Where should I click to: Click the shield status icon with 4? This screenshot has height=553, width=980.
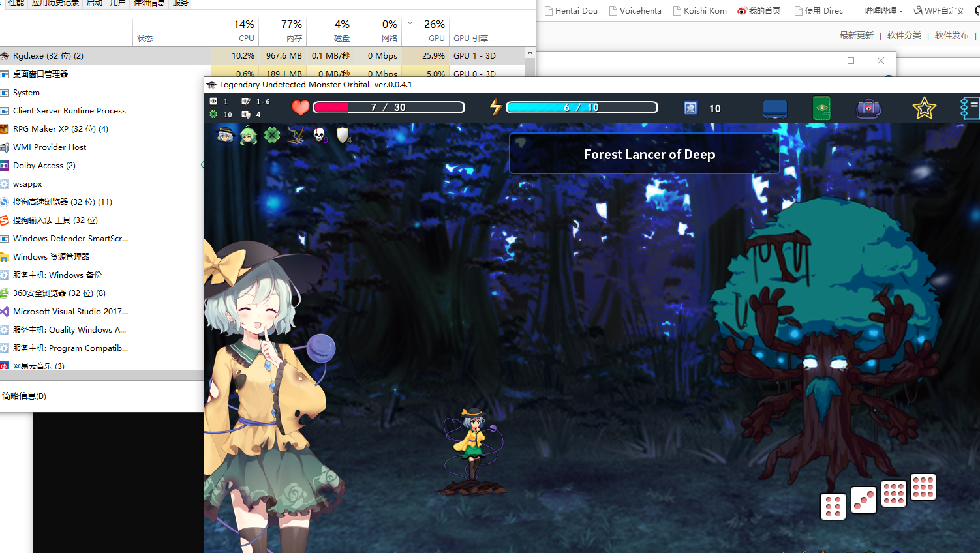[343, 135]
